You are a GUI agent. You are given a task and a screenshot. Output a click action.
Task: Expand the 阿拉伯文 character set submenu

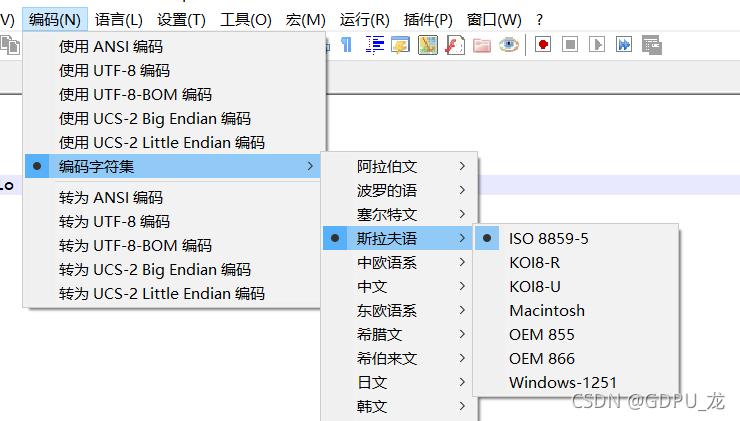399,166
